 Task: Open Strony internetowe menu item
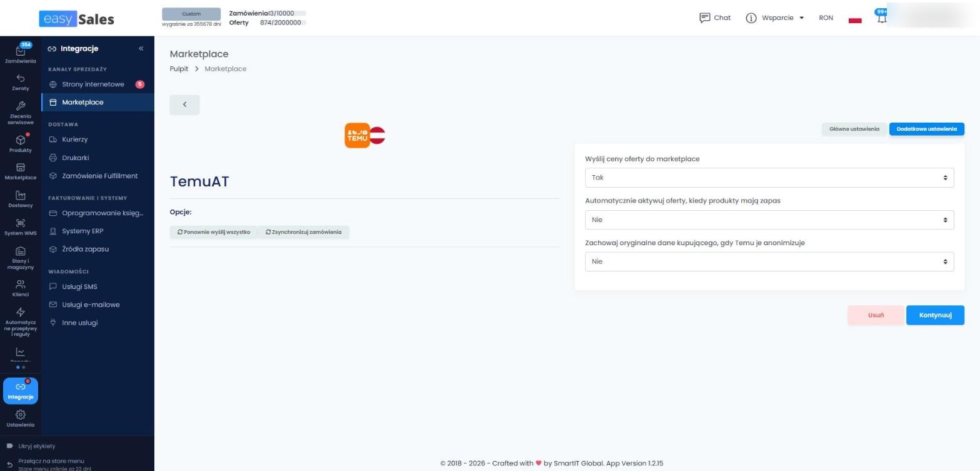point(97,84)
